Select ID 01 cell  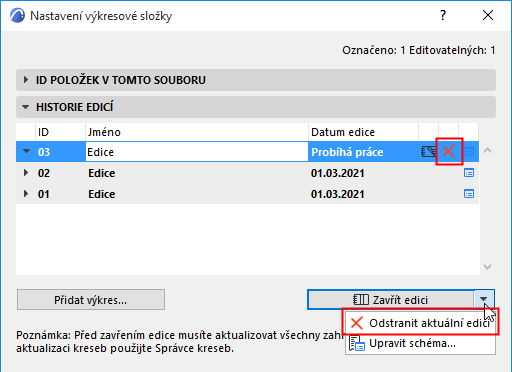pos(44,194)
